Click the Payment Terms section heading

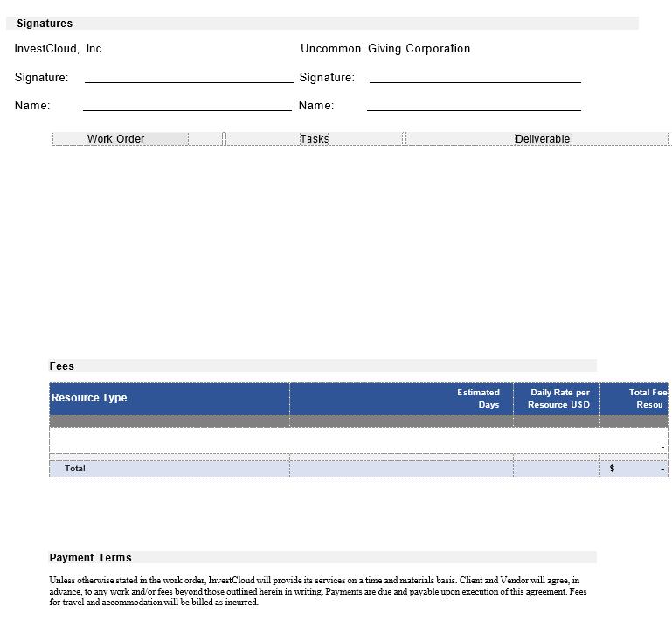click(x=91, y=558)
